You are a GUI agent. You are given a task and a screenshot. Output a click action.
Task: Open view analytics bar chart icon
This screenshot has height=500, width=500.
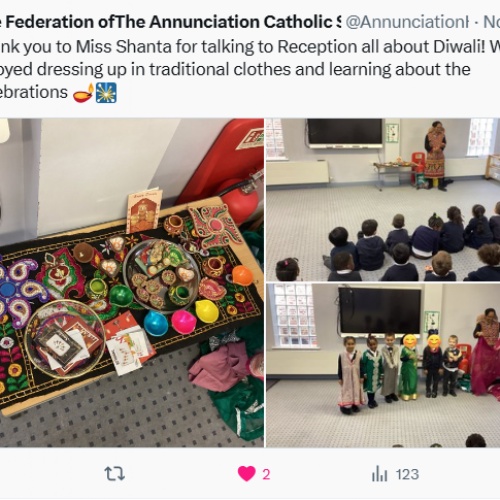pyautogui.click(x=379, y=474)
